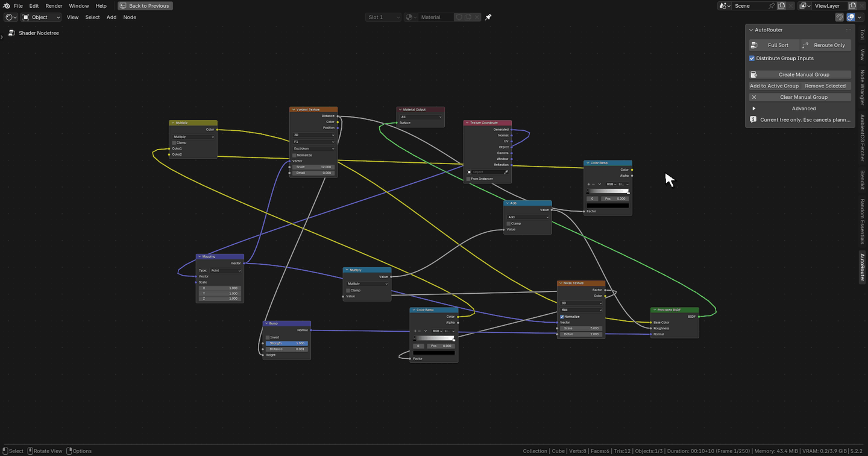Expand the left toolbar region arrow
Image resolution: width=868 pixels, height=456 pixels.
tap(2, 37)
